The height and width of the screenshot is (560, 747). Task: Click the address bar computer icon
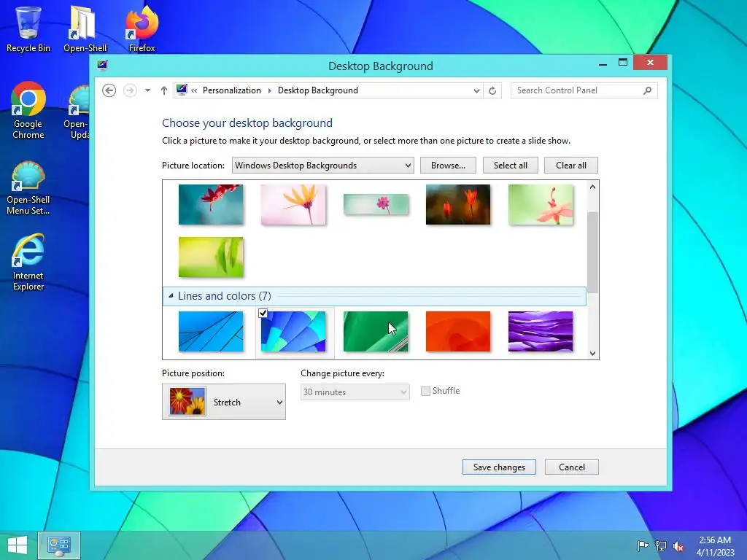(182, 90)
